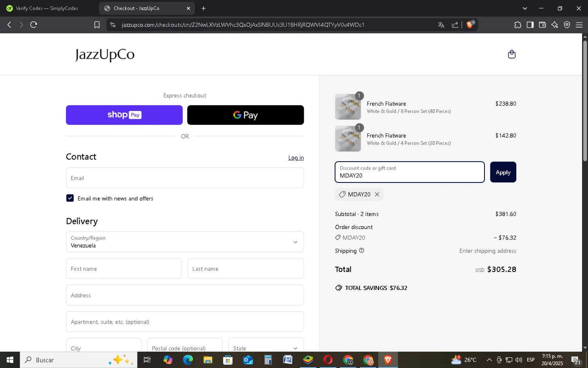
Task: Reload the checkout page
Action: (34, 25)
